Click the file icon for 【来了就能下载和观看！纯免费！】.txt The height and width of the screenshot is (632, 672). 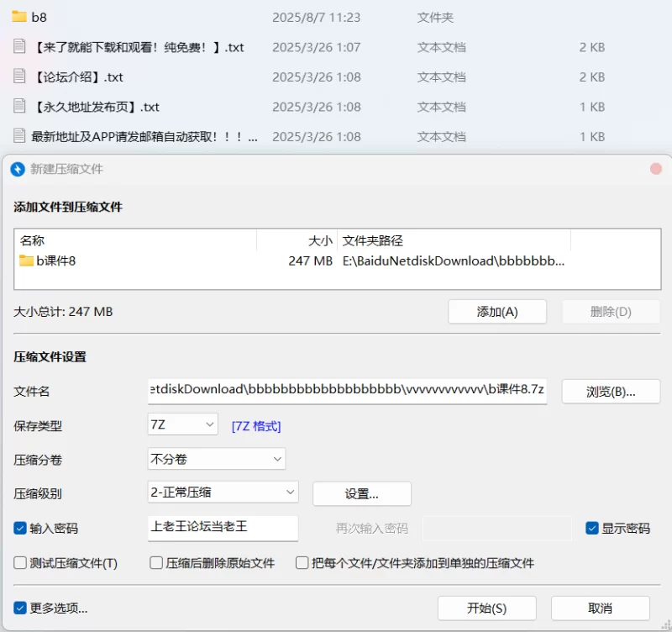tap(18, 46)
